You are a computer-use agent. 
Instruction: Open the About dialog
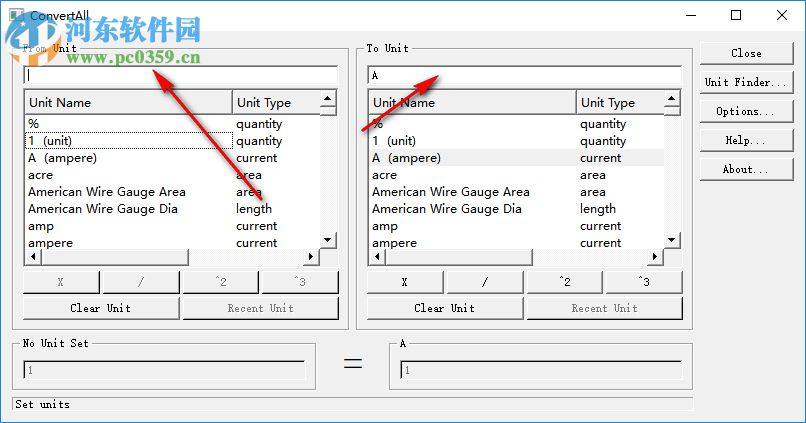click(x=746, y=169)
